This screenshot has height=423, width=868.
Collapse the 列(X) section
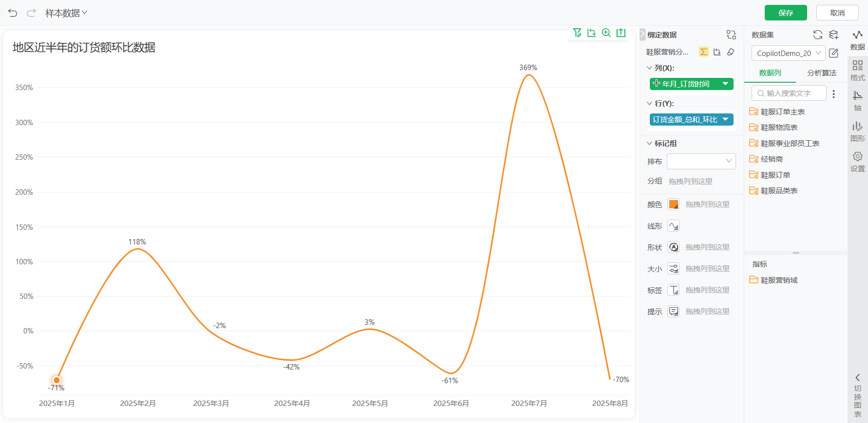pyautogui.click(x=649, y=68)
